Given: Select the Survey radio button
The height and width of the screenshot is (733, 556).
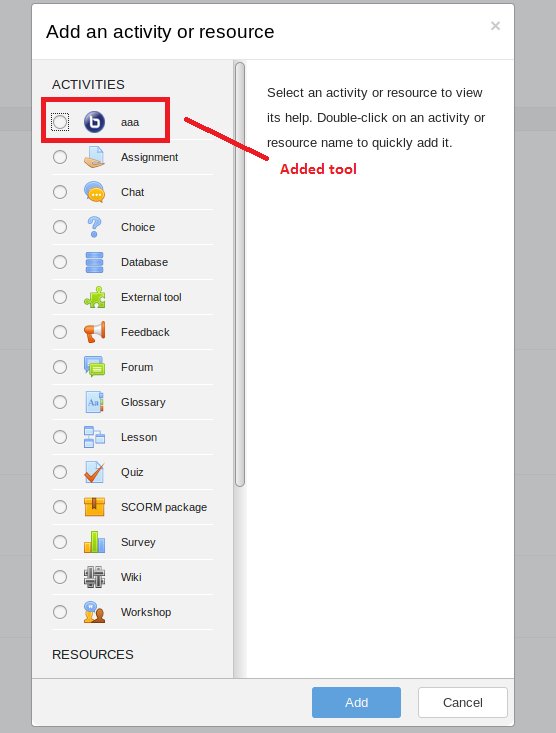Looking at the screenshot, I should (x=60, y=542).
